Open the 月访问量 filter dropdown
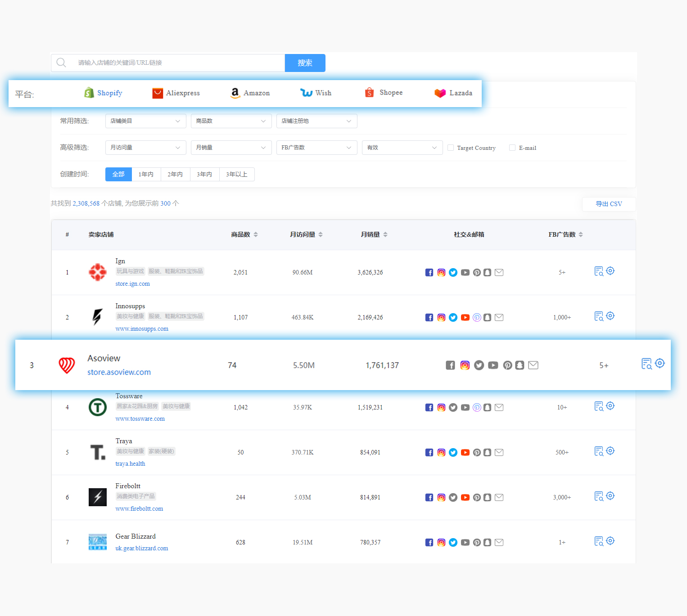The width and height of the screenshot is (687, 616). 146,148
